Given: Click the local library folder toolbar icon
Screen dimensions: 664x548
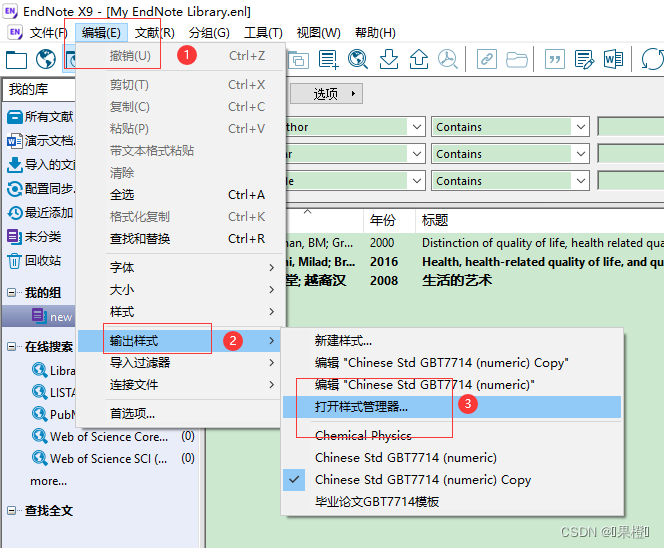Looking at the screenshot, I should 16,59.
